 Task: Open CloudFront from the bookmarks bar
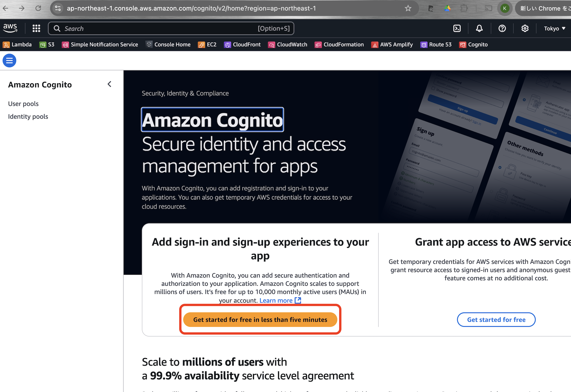(242, 45)
